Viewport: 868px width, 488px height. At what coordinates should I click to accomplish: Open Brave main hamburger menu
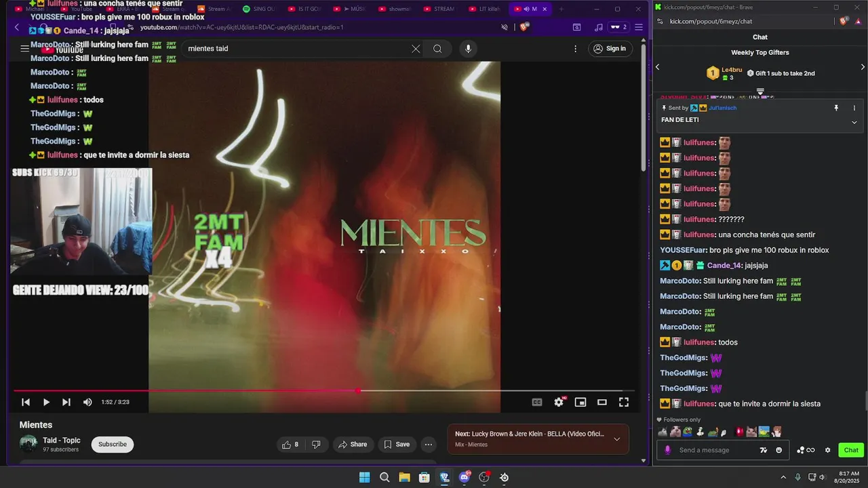(638, 27)
